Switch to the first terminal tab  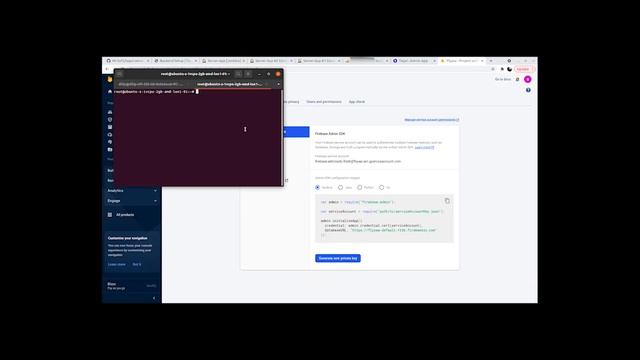pyautogui.click(x=151, y=84)
